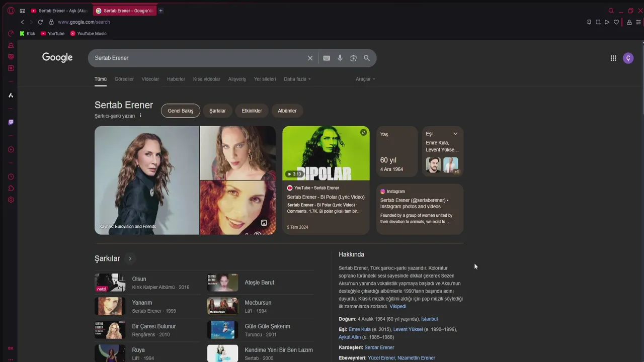Viewport: 644px width, 362px height.
Task: Open the YouTube Music bookmark
Action: coord(88,34)
